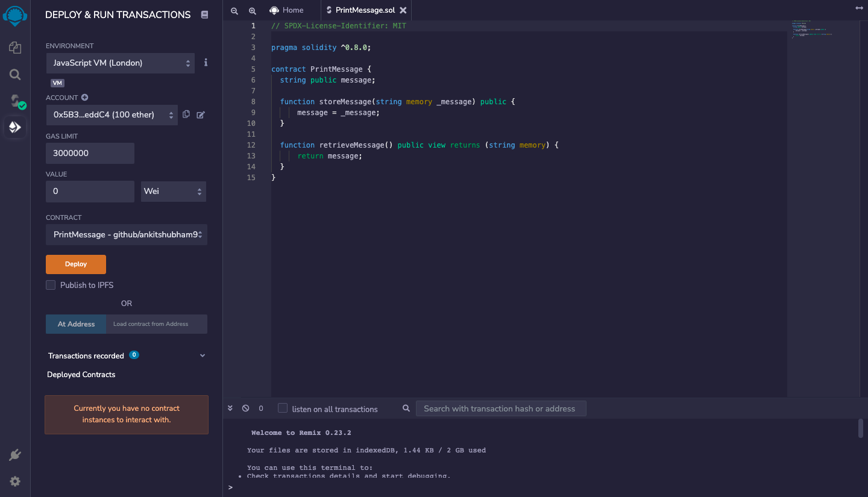Image resolution: width=868 pixels, height=497 pixels.
Task: Click the Transactions recorded count badge
Action: 134,355
